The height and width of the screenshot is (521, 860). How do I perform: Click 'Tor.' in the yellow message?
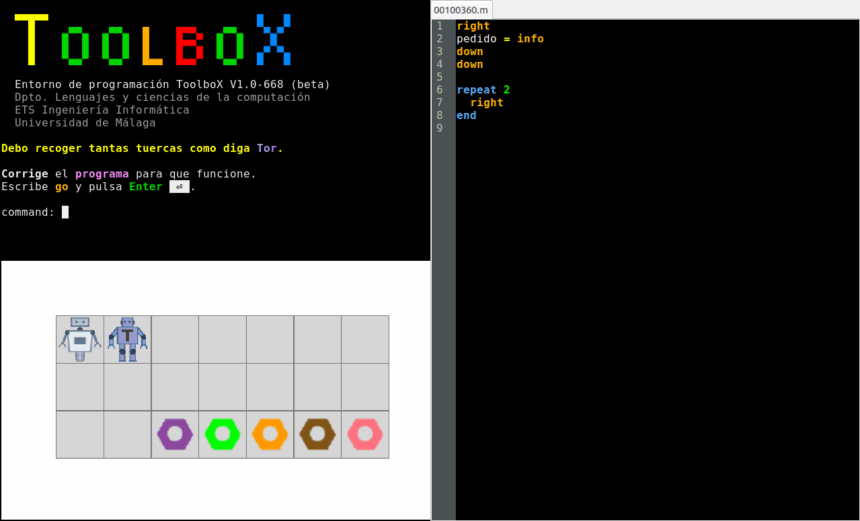coord(269,148)
